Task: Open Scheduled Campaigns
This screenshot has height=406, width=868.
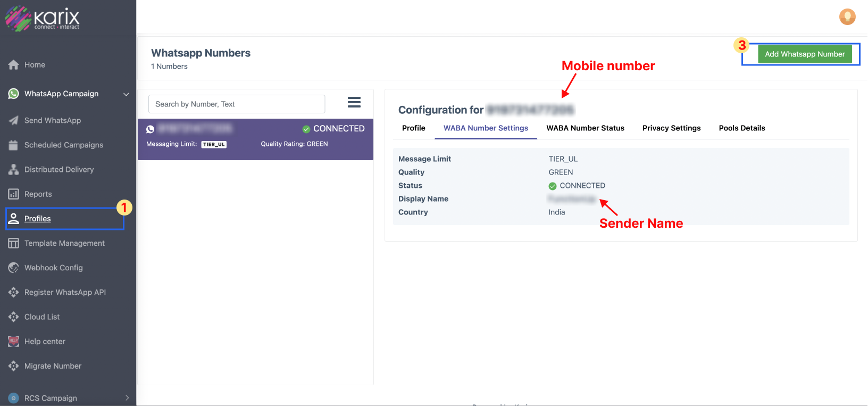Action: coord(64,145)
